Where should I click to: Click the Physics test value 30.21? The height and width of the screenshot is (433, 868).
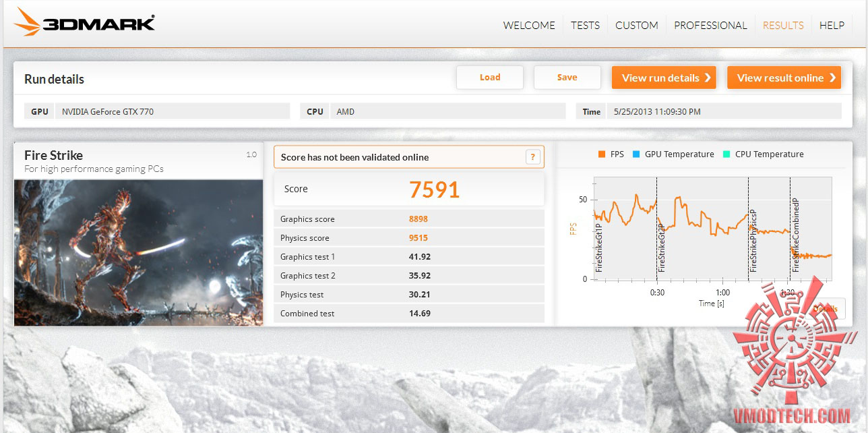[x=420, y=295]
